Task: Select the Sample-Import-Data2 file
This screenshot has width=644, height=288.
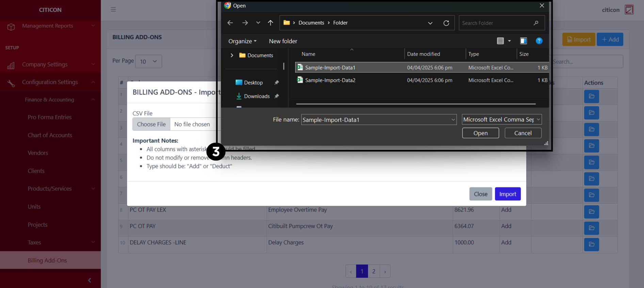Action: (330, 80)
